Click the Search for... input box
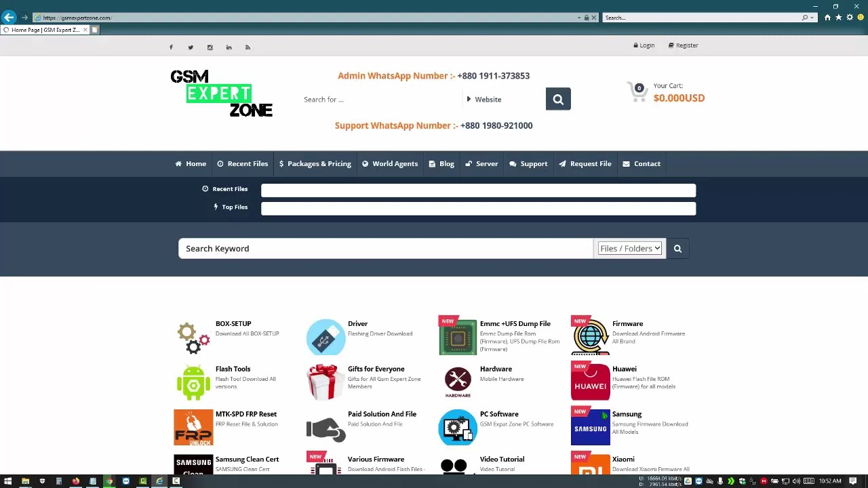Viewport: 868px width, 488px height. point(381,100)
